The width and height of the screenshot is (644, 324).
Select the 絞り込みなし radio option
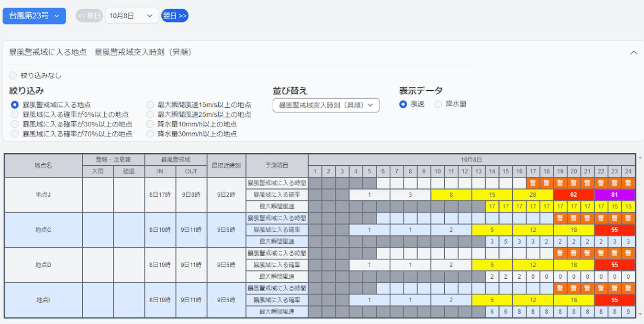pos(12,75)
